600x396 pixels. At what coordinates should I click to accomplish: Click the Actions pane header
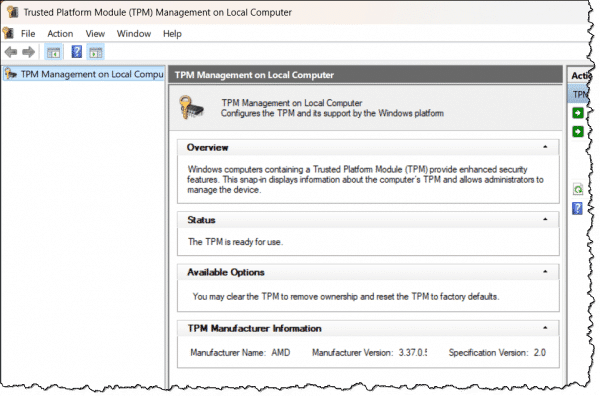pyautogui.click(x=580, y=75)
